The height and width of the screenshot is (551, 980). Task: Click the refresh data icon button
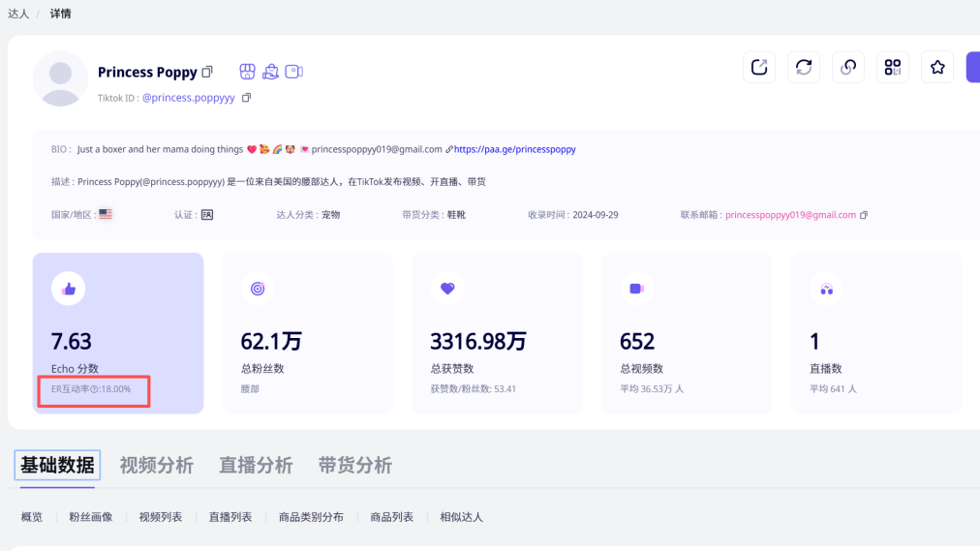804,67
